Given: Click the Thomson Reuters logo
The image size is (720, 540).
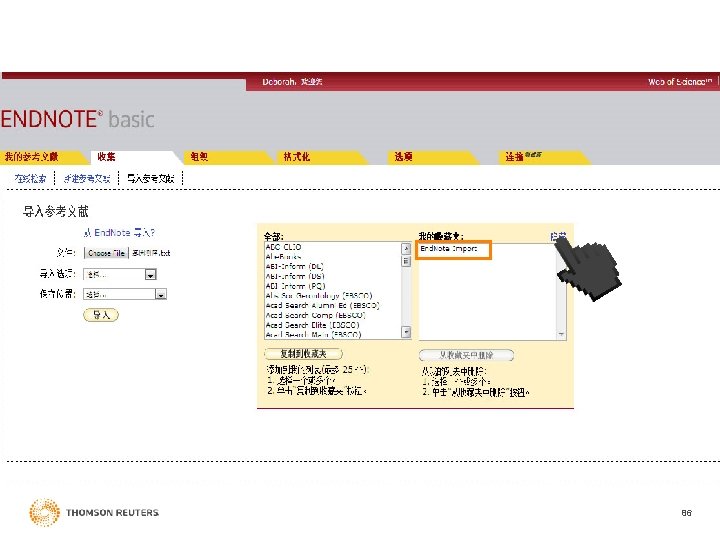Looking at the screenshot, I should [94, 512].
